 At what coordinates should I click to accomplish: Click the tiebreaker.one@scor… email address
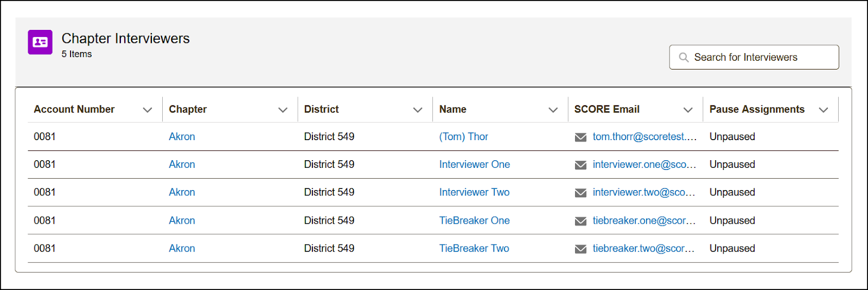(x=643, y=220)
